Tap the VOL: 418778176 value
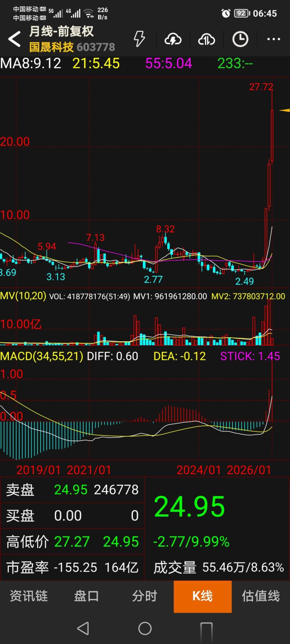Screen dimensions: 290x644 tap(89, 297)
